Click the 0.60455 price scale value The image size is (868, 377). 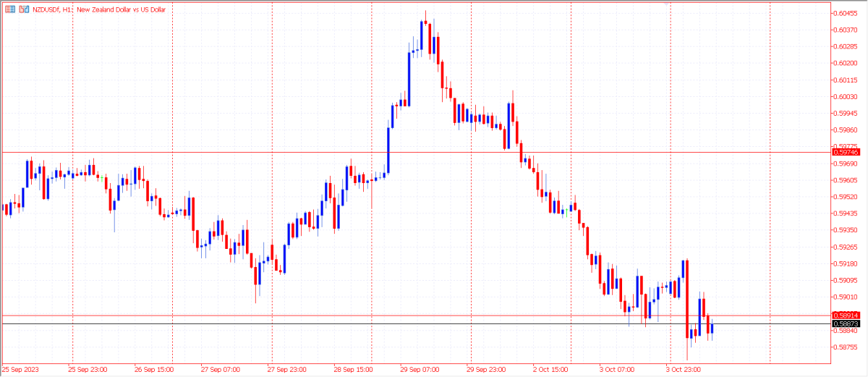[847, 13]
